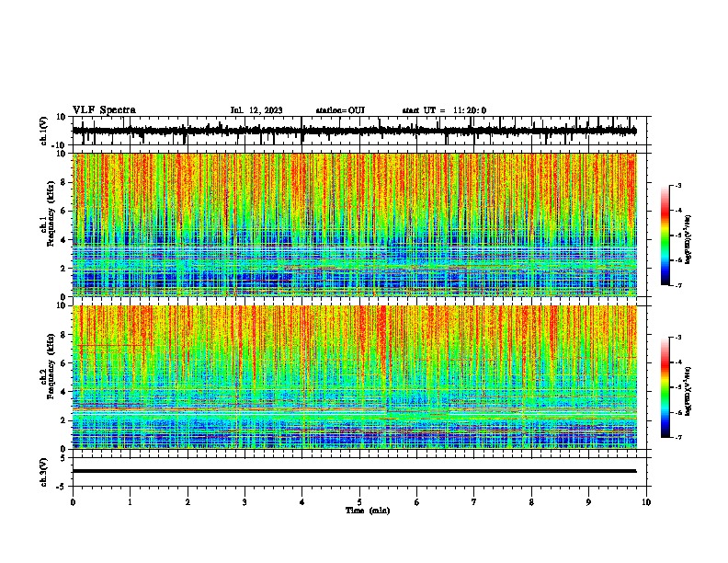The width and height of the screenshot is (728, 563).
Task: Click inside the ch.2 spectrogram panel
Action: coord(354,377)
